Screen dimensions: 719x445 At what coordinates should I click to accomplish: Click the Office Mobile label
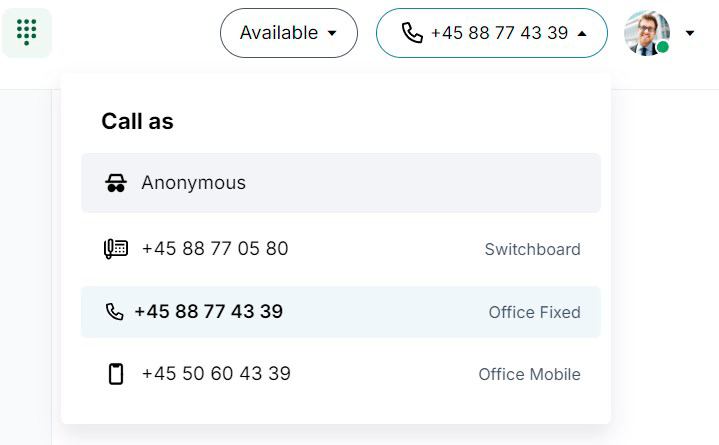tap(530, 374)
